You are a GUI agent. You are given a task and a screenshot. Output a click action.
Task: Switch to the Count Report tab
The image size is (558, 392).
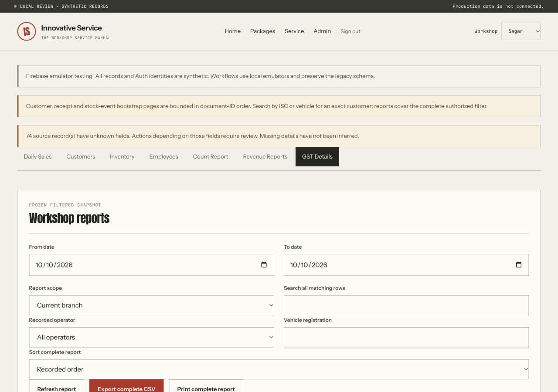pyautogui.click(x=211, y=157)
